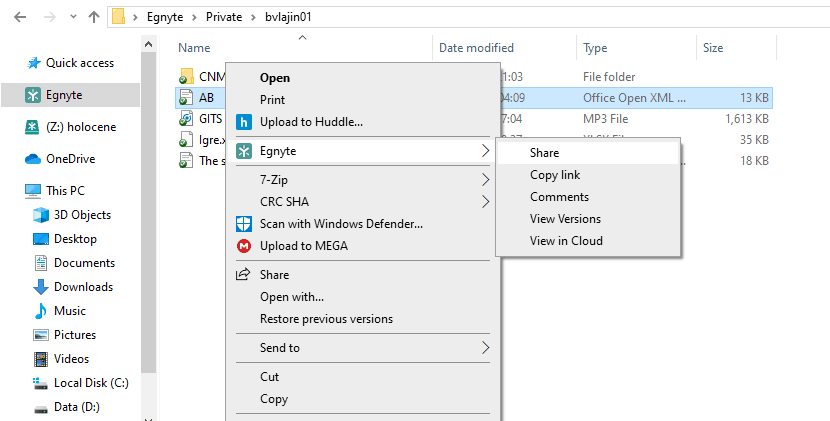
Task: Click the Forward navigation arrow
Action: coord(50,17)
